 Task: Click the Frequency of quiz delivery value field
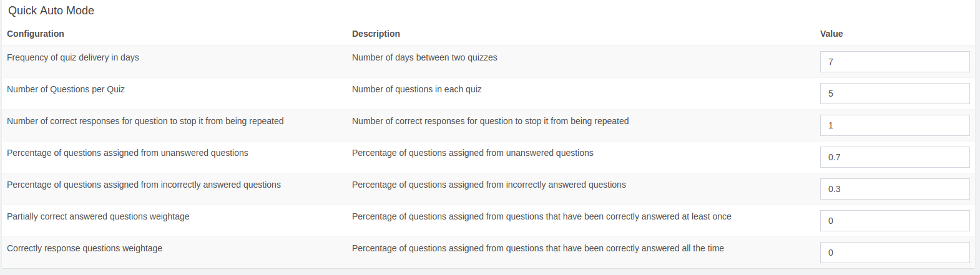(894, 62)
